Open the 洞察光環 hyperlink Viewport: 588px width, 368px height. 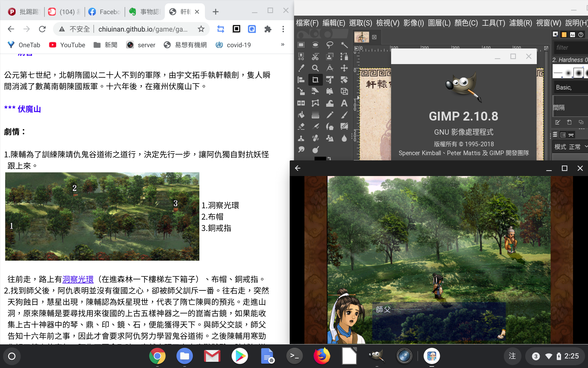click(78, 279)
